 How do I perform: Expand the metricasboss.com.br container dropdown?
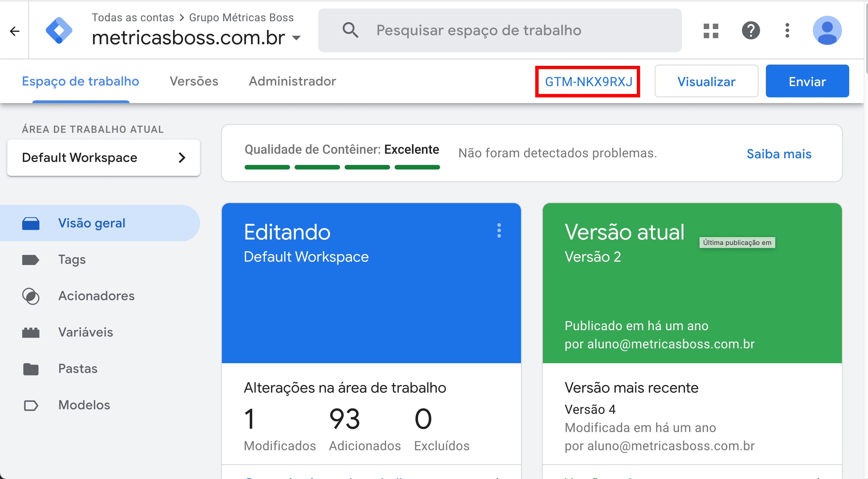tap(296, 38)
